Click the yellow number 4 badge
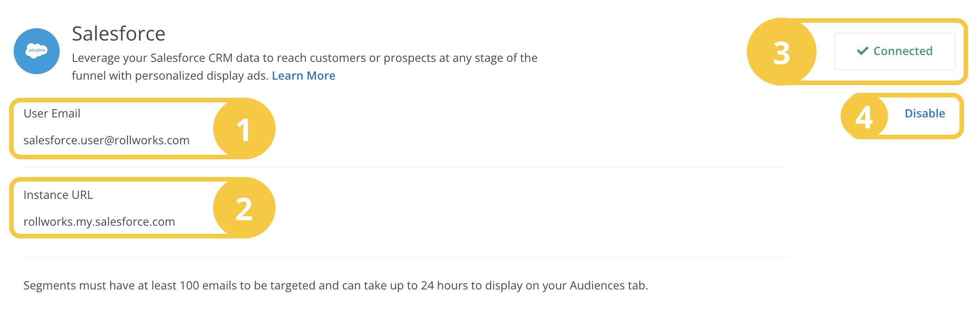Screen dimensions: 980x314 864,116
